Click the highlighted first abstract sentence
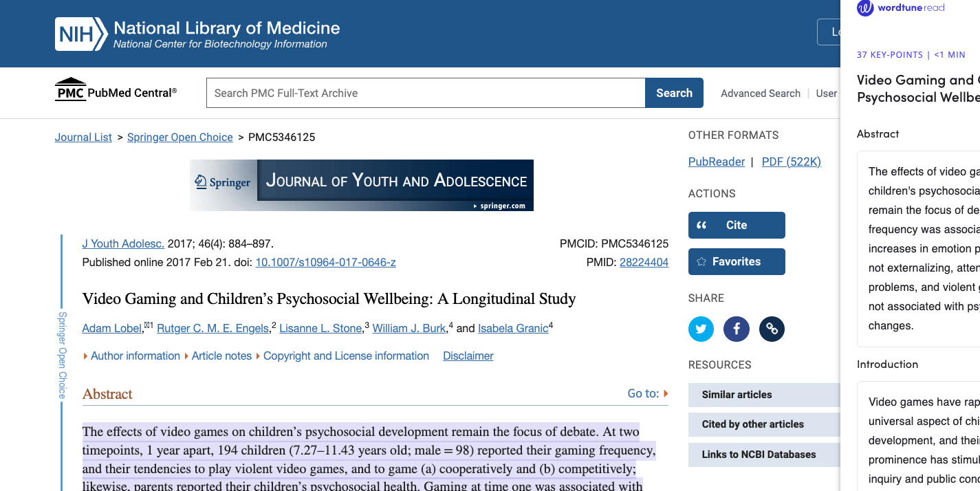Viewport: 980px width, 491px height. click(340, 432)
